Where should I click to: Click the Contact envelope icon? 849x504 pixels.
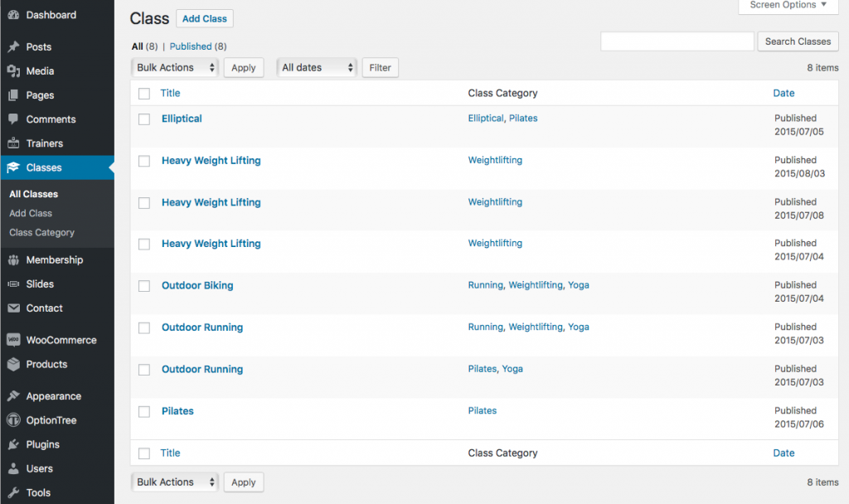(x=13, y=308)
